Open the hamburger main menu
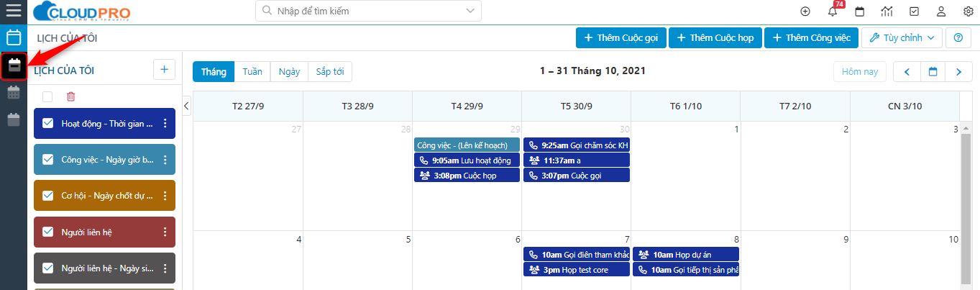The height and width of the screenshot is (290, 980). coord(14,12)
